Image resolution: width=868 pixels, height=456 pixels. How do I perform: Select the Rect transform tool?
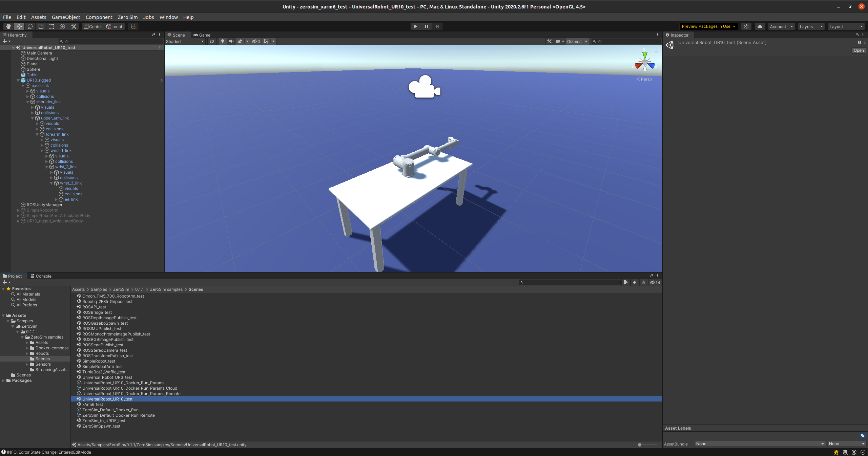coord(52,26)
